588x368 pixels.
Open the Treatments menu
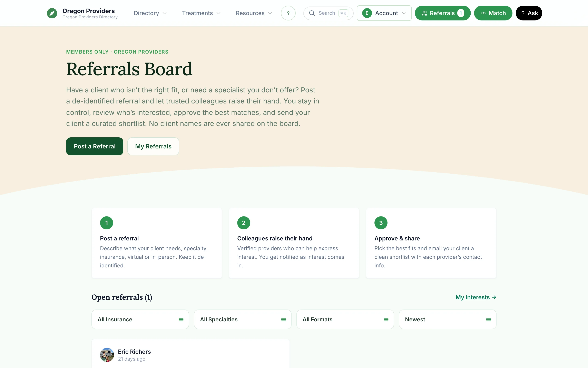click(x=202, y=13)
